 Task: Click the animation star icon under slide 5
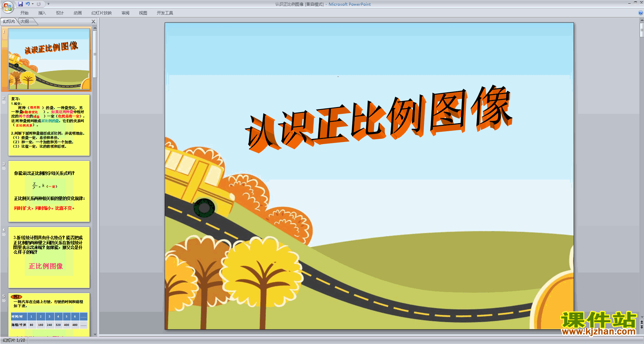pos(4,301)
